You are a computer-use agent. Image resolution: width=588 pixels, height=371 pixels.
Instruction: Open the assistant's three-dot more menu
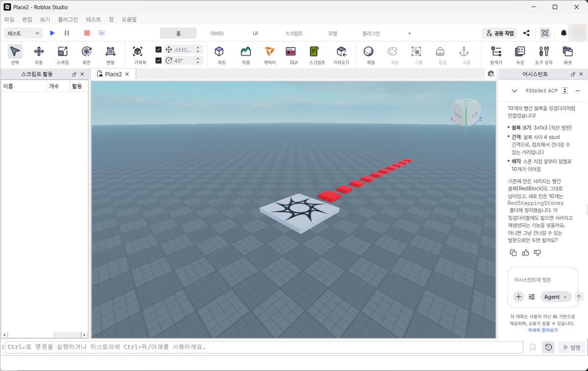tap(578, 91)
